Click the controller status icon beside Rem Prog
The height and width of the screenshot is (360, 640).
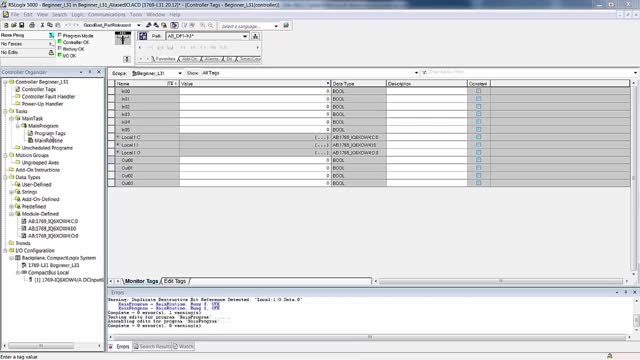pos(51,36)
